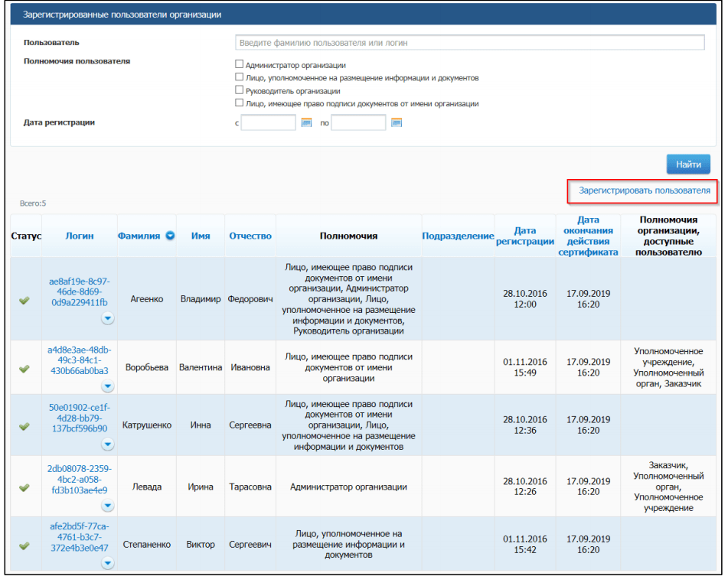
Task: Focus the registration date 'с' field
Action: point(269,122)
